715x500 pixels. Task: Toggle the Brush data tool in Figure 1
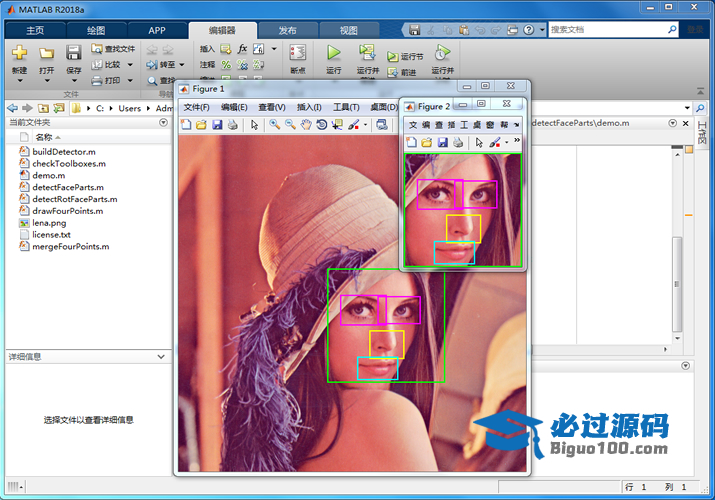coord(353,125)
